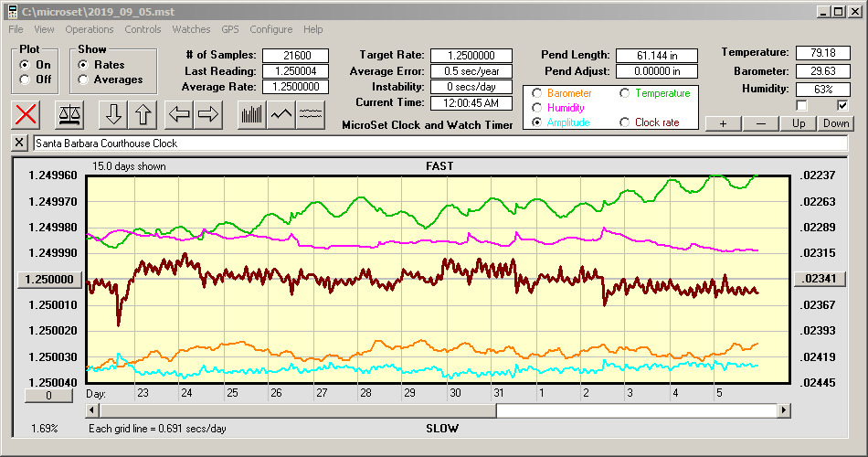This screenshot has width=868, height=457.
Task: Open the Help menu
Action: point(312,29)
